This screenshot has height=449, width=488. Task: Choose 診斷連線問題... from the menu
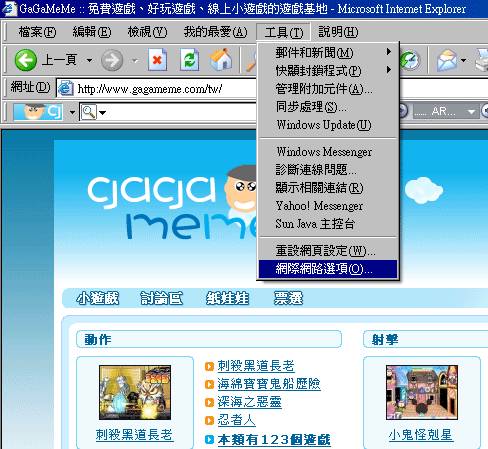tap(328, 170)
